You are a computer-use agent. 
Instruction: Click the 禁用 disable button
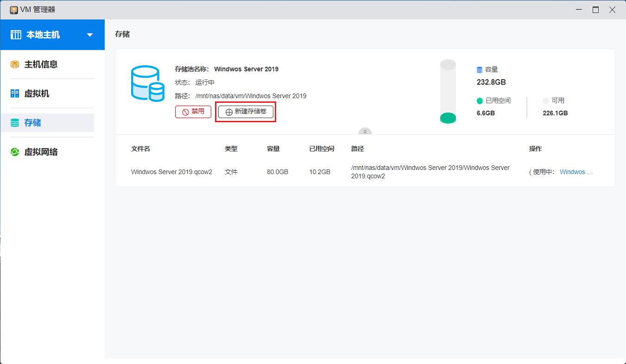(193, 112)
